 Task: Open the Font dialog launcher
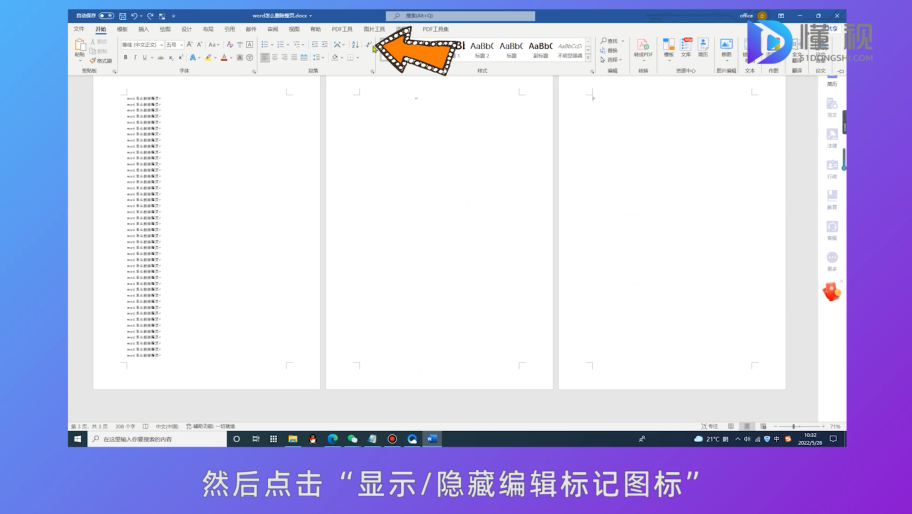254,72
